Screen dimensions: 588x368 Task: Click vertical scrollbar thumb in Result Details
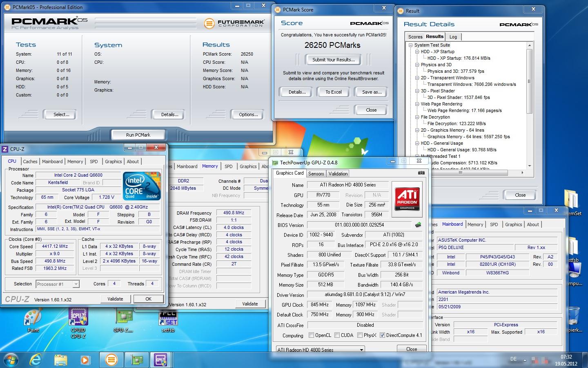click(x=529, y=81)
